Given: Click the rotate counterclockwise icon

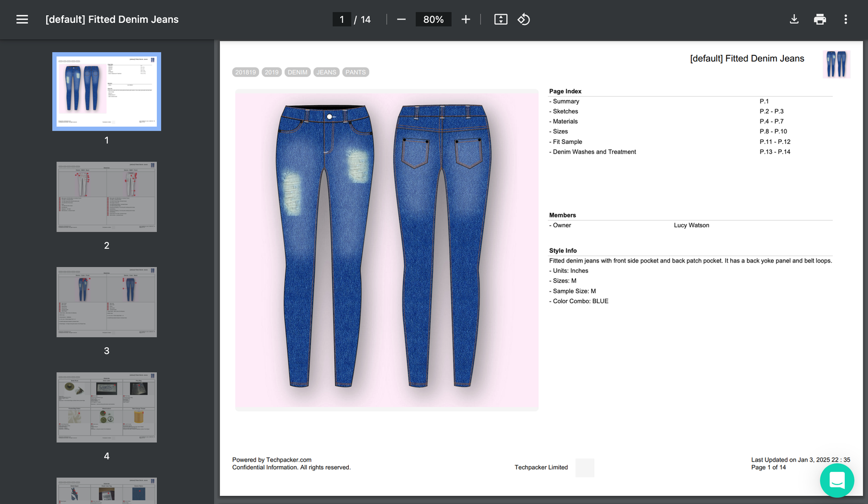Looking at the screenshot, I should click(524, 19).
